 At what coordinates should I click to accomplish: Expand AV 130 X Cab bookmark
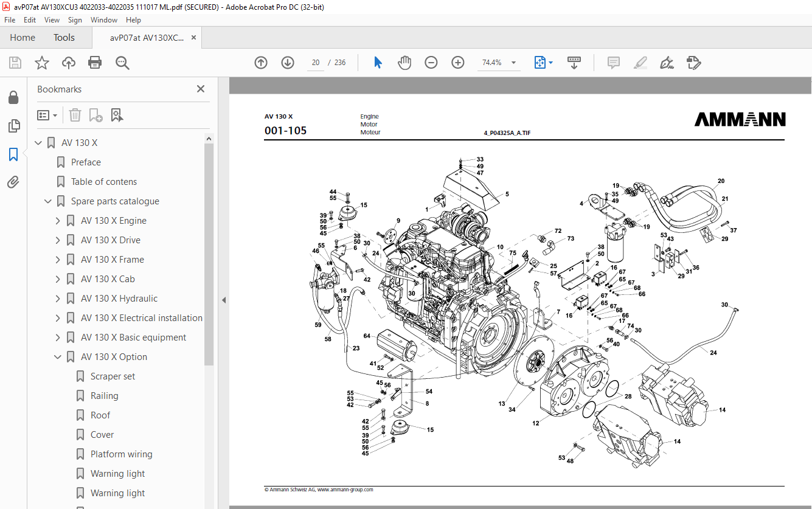click(x=58, y=279)
